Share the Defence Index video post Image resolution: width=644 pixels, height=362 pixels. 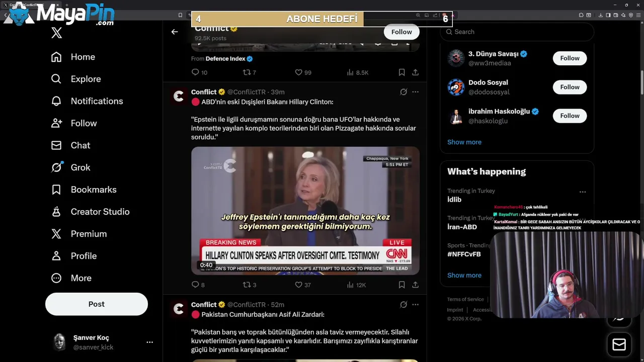415,72
